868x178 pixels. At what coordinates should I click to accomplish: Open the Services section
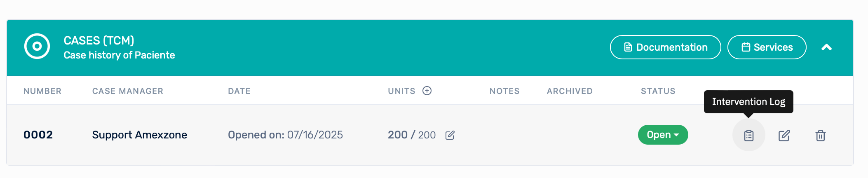tap(767, 47)
